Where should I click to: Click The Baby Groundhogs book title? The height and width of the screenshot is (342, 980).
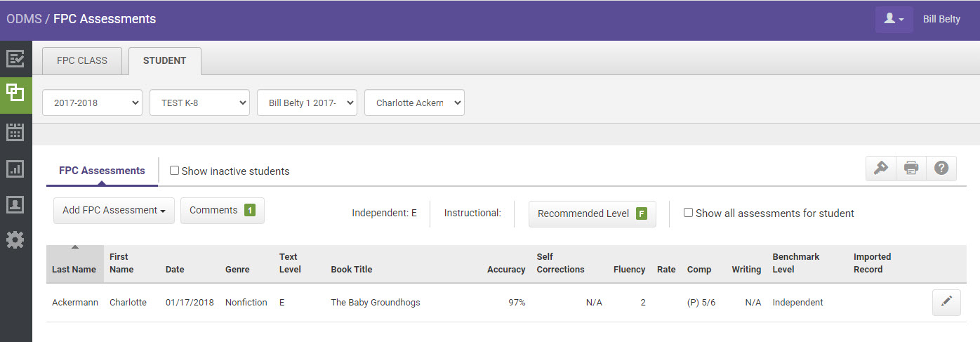coord(376,302)
